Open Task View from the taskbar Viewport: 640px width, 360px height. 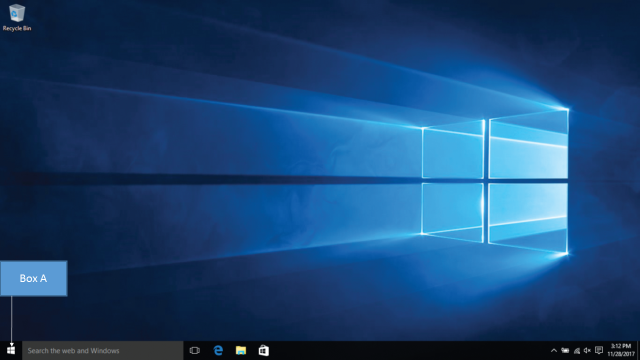pos(195,351)
